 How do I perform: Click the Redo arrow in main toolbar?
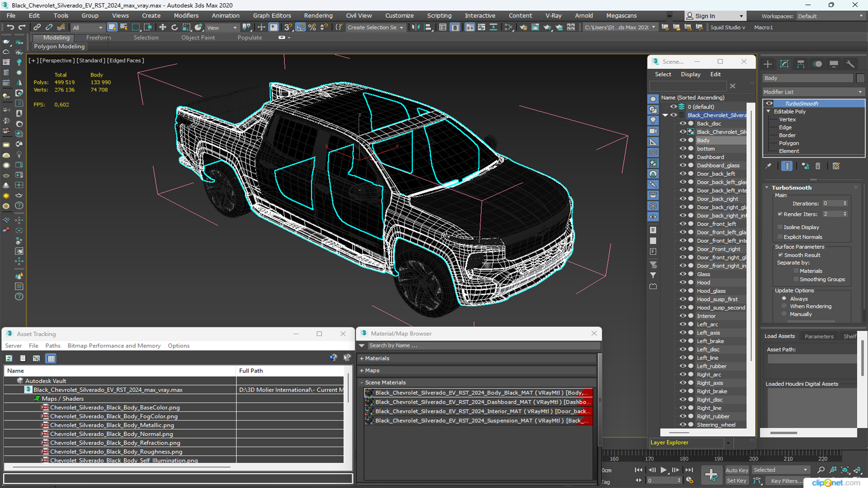click(x=22, y=27)
